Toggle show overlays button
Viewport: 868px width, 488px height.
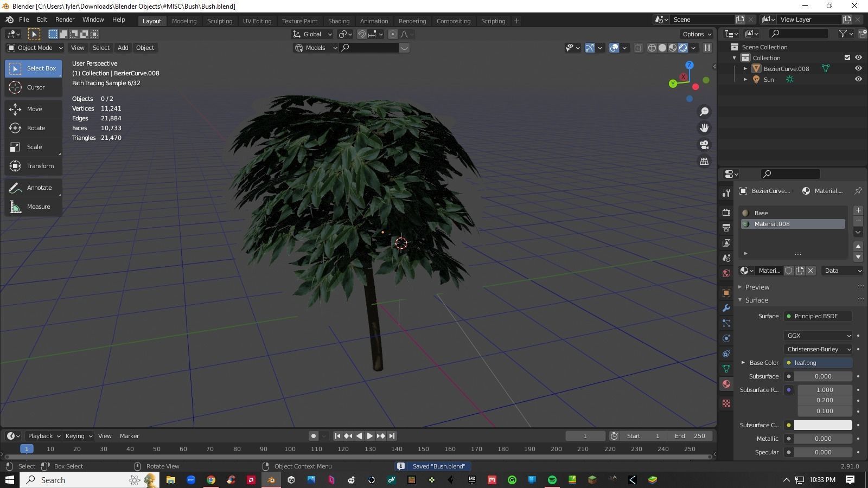tap(614, 48)
